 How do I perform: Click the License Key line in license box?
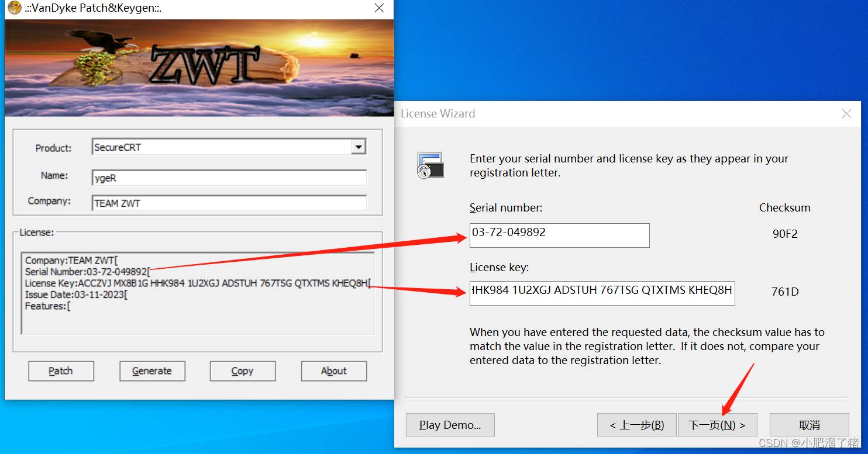tap(198, 283)
